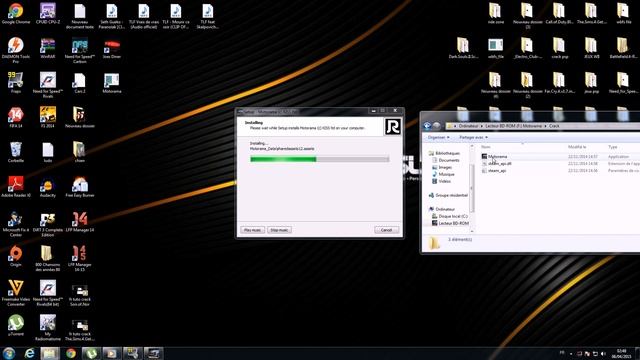Click the Crack breadcrumb segment
The height and width of the screenshot is (360, 640).
(x=554, y=126)
